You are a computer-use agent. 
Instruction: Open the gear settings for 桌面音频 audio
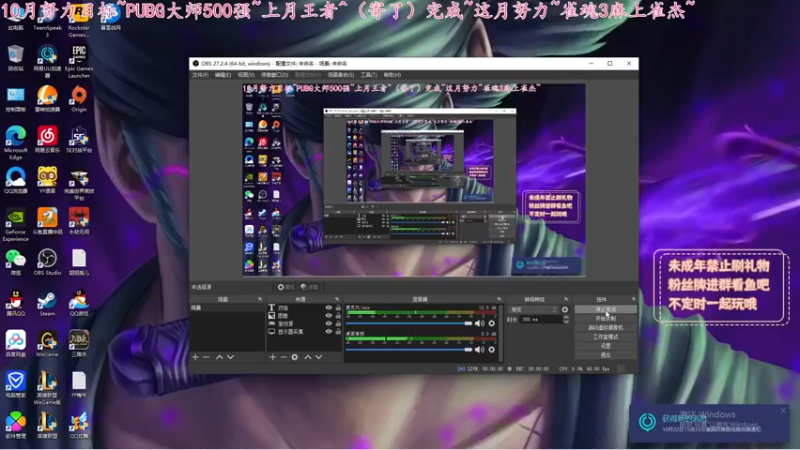click(491, 349)
